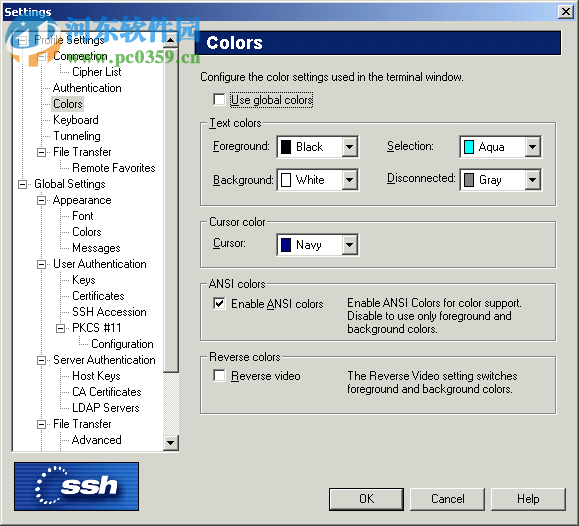The height and width of the screenshot is (526, 579).
Task: Open the Disconnected color dropdown
Action: coord(532,180)
